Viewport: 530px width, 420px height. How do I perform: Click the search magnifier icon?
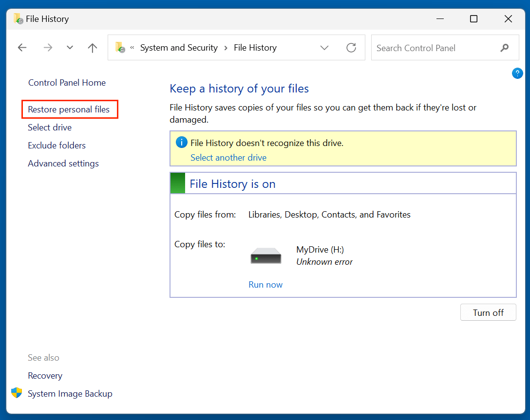coord(504,48)
